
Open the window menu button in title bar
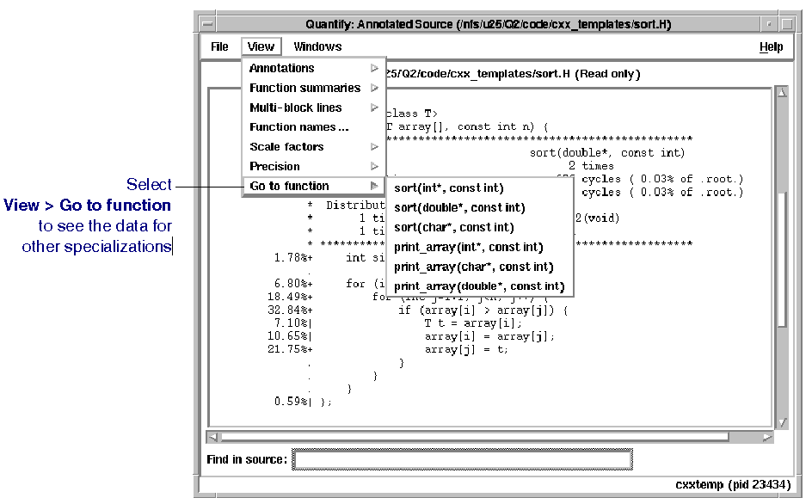click(x=207, y=24)
